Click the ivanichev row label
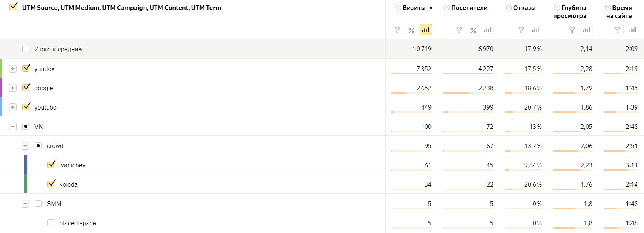Viewport: 644px width, 233px height. pyautogui.click(x=72, y=165)
